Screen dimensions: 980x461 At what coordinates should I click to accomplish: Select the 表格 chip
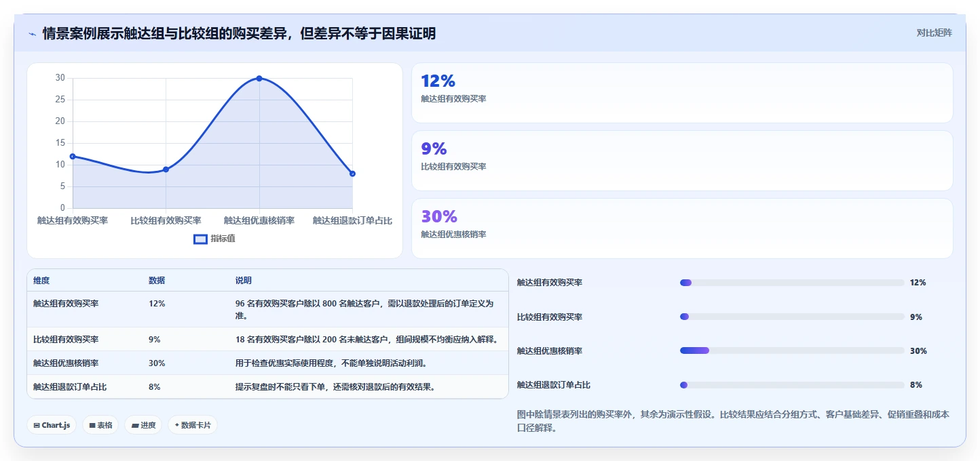point(100,425)
